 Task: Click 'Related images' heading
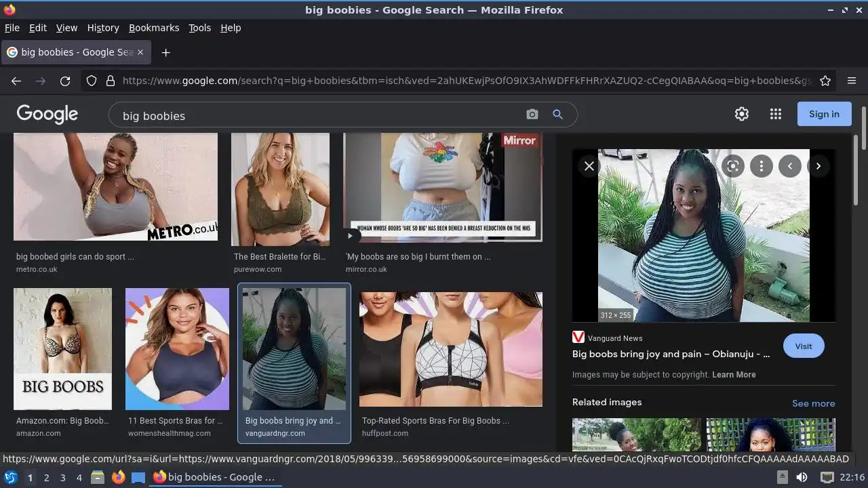point(607,402)
